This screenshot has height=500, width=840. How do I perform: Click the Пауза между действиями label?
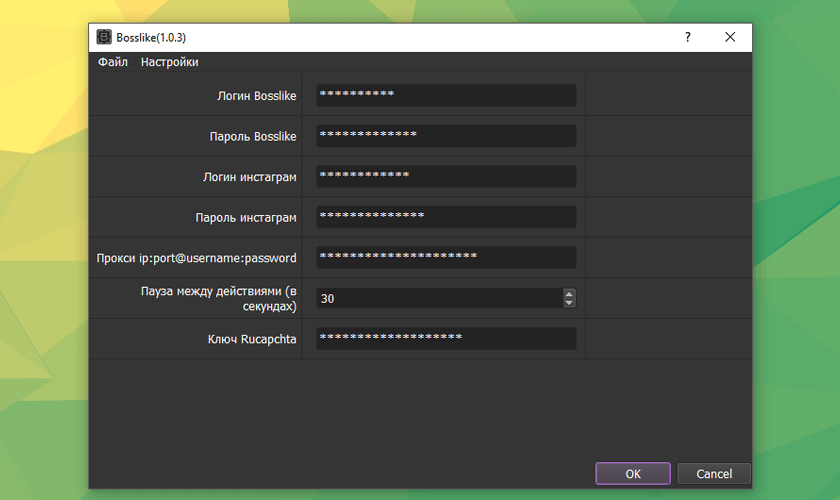(219, 298)
